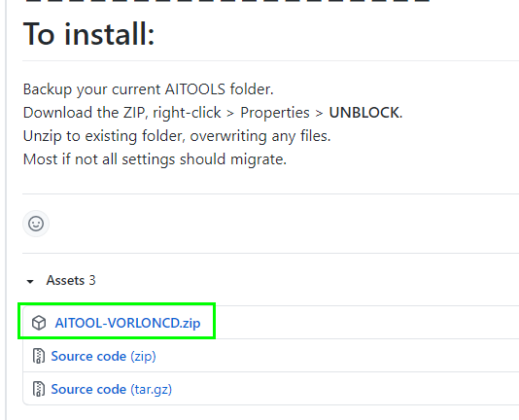The width and height of the screenshot is (519, 420).
Task: Click the "Most if not all settings" line
Action: point(155,159)
